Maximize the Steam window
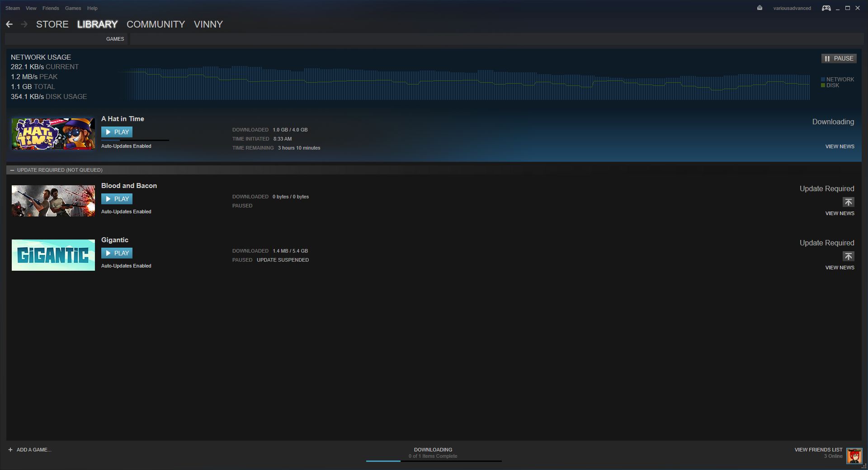868x470 pixels. [848, 8]
